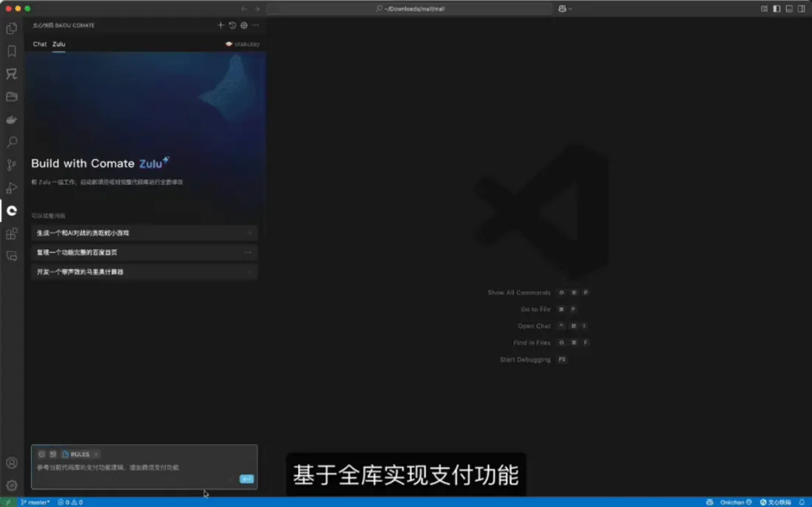Open the Baidu Comate panel in the activity bar
Image resolution: width=812 pixels, height=507 pixels.
[10, 210]
